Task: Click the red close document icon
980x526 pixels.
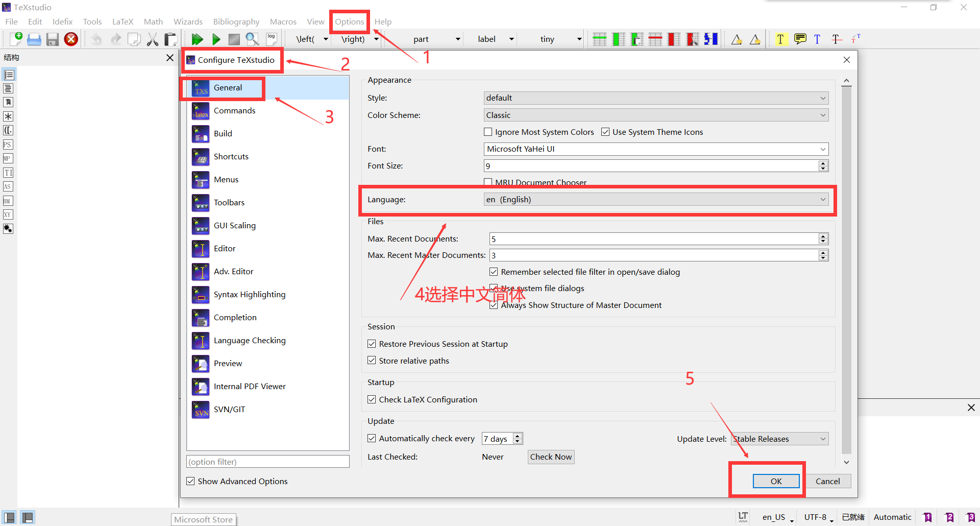Action: click(71, 39)
